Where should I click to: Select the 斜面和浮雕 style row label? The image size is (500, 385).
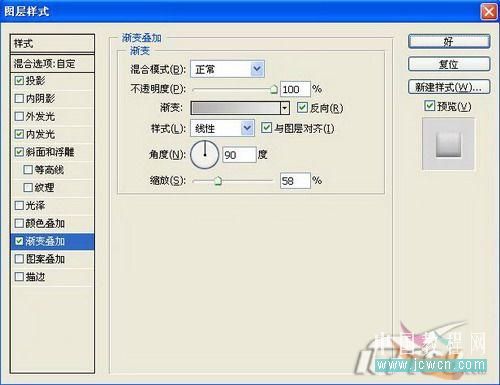point(50,152)
